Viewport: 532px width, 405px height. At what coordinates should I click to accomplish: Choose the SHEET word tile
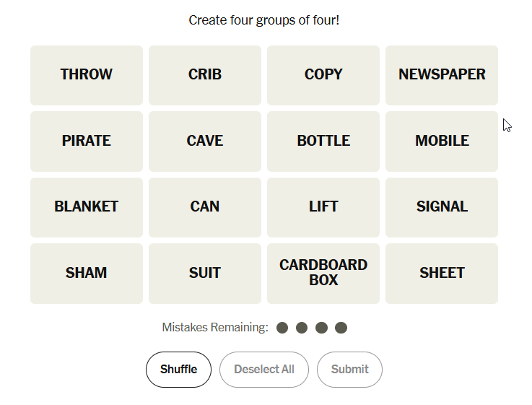click(x=442, y=274)
